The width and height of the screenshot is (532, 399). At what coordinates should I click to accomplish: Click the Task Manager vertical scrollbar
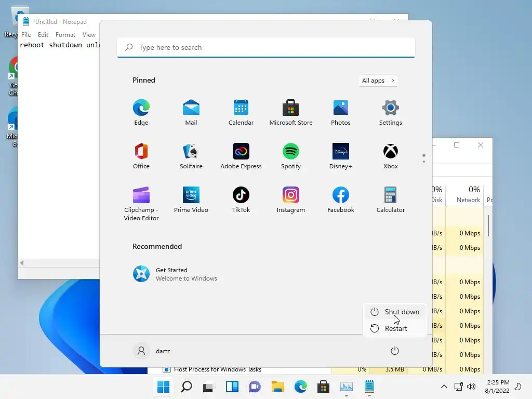(488, 225)
